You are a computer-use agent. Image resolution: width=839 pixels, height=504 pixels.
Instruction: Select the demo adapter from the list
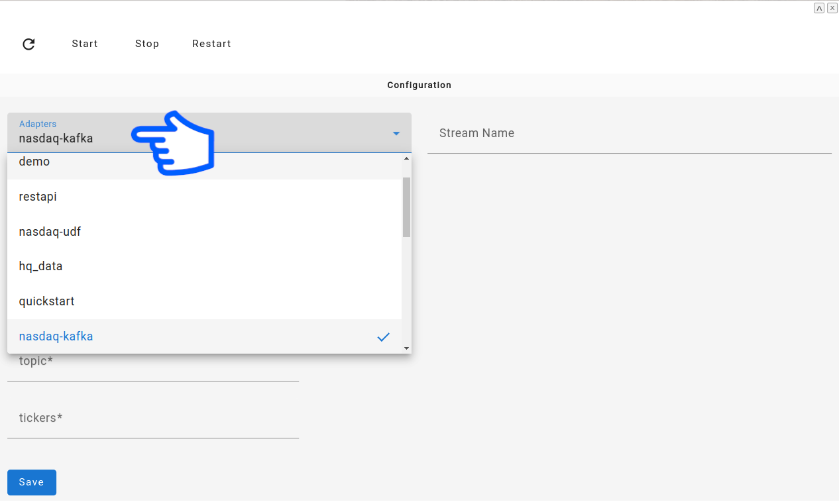coord(34,161)
